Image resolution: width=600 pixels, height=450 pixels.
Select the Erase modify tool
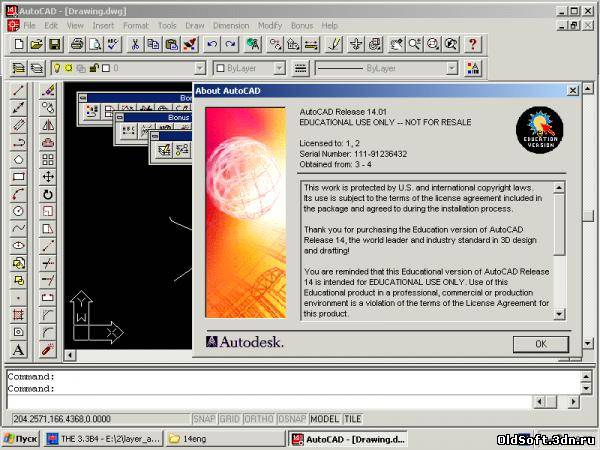48,90
